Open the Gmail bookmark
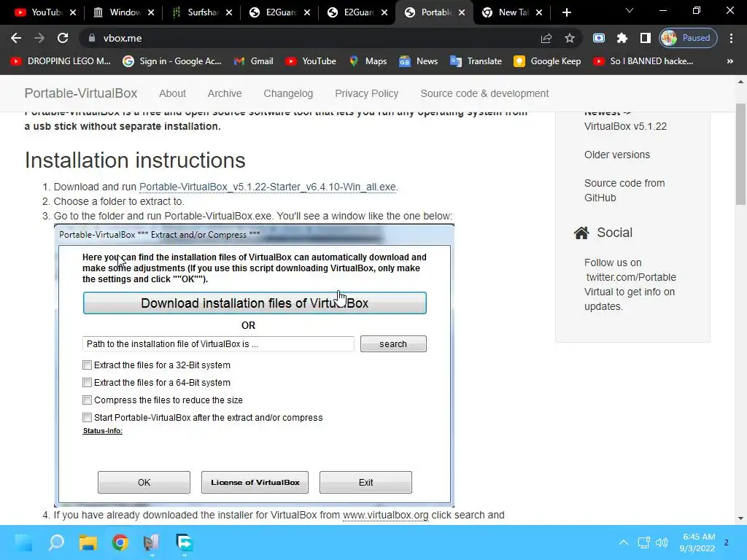Screen dimensions: 747x560 pyautogui.click(x=253, y=61)
